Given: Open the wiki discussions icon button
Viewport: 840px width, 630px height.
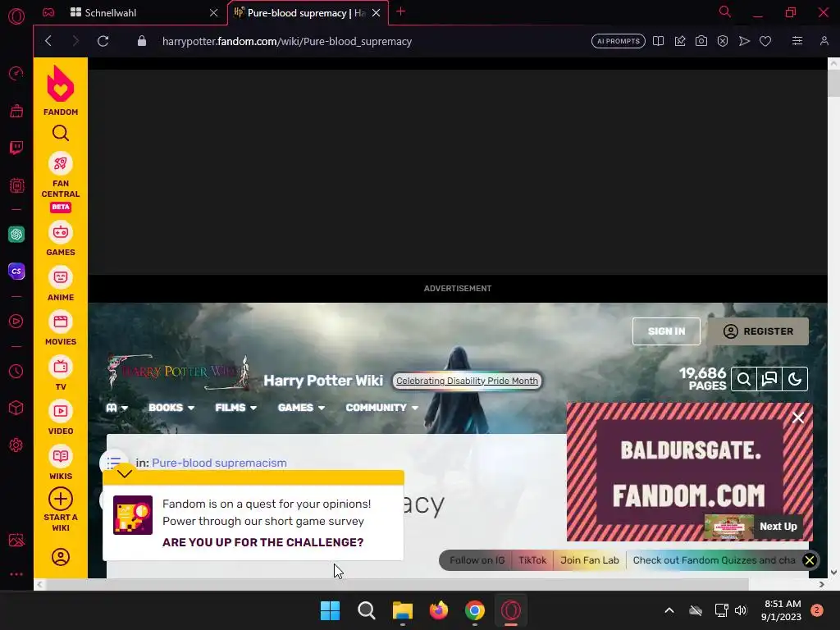Looking at the screenshot, I should (x=769, y=379).
